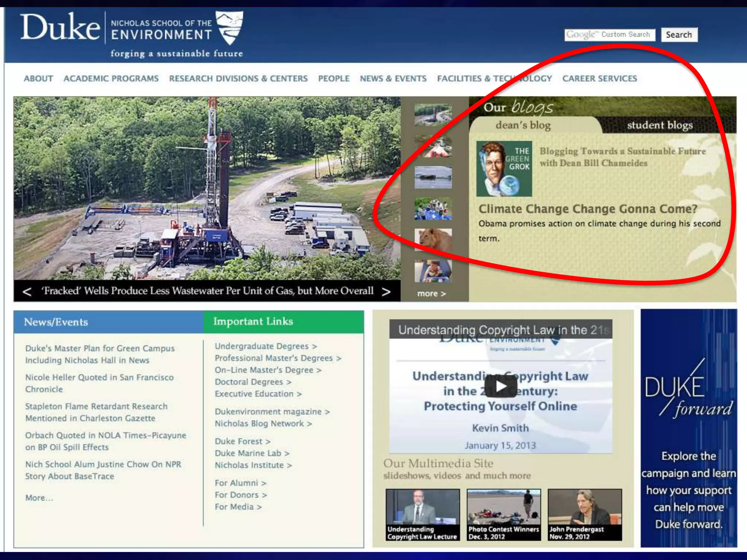
Task: Focus the Google Custom Search field
Action: pos(609,35)
